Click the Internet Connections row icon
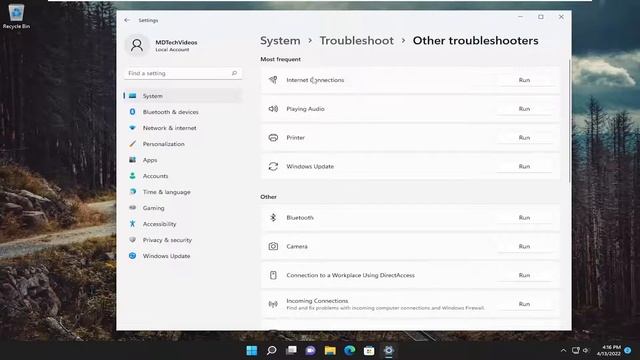 click(273, 80)
